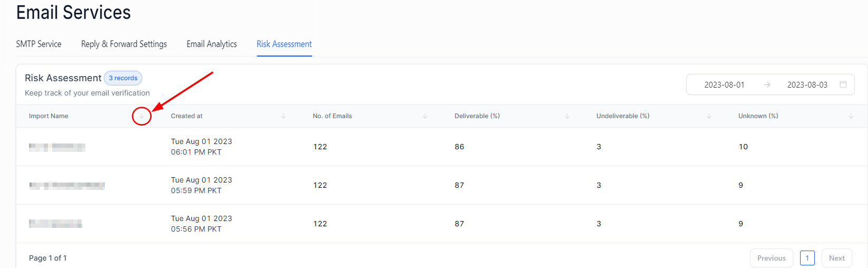Sort table by Import Name arrow
The height and width of the screenshot is (268, 868).
point(142,116)
